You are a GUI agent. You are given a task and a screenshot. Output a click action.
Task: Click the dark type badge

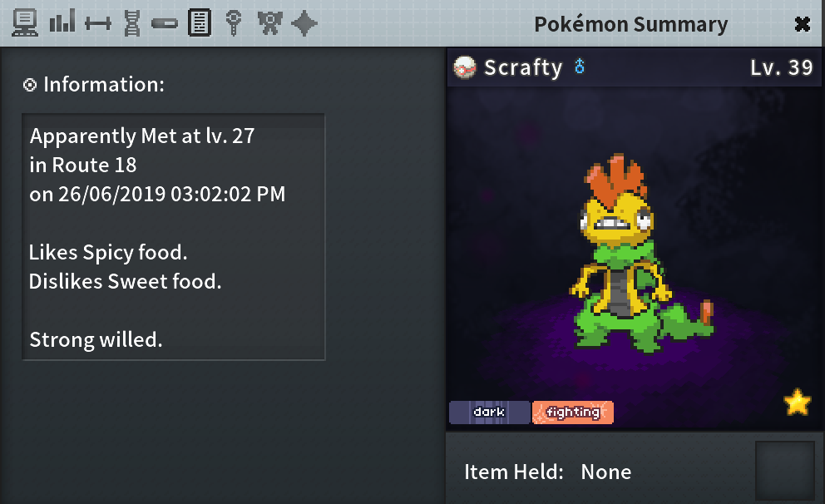coord(489,412)
